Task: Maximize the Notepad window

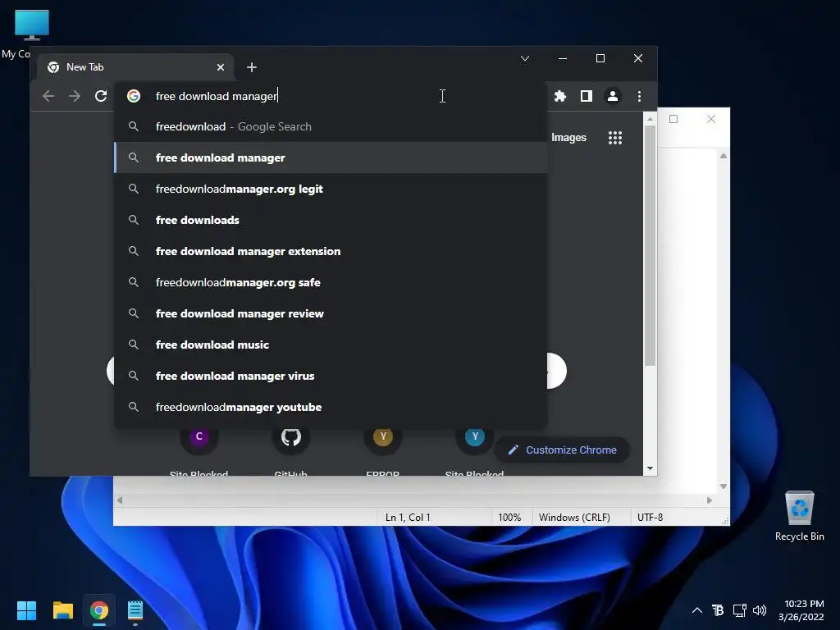Action: pyautogui.click(x=673, y=119)
